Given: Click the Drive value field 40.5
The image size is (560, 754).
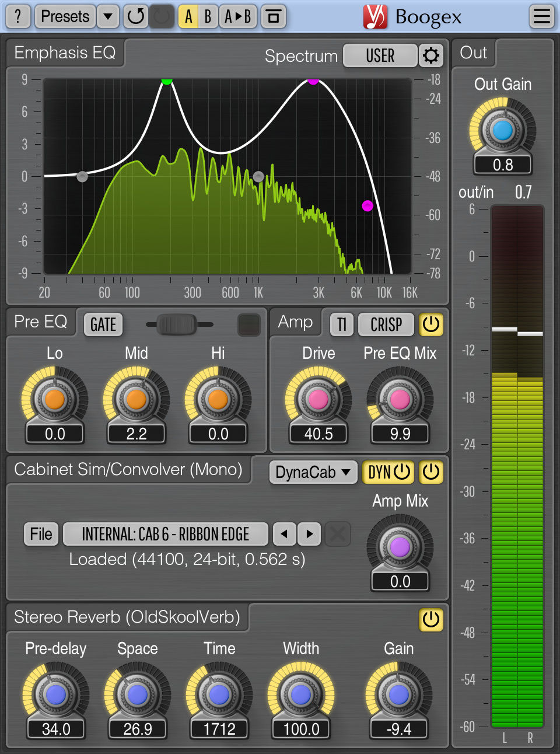Looking at the screenshot, I should (x=318, y=434).
